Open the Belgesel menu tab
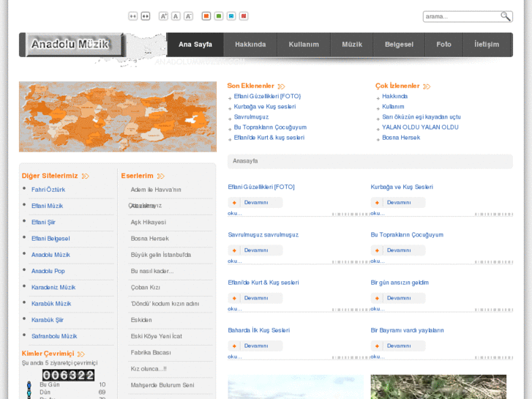This screenshot has height=399, width=532. [399, 45]
